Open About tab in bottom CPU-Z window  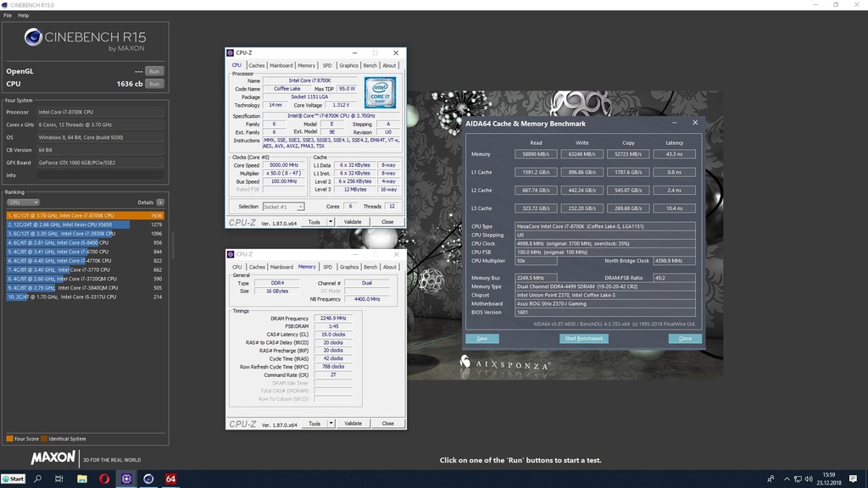390,267
